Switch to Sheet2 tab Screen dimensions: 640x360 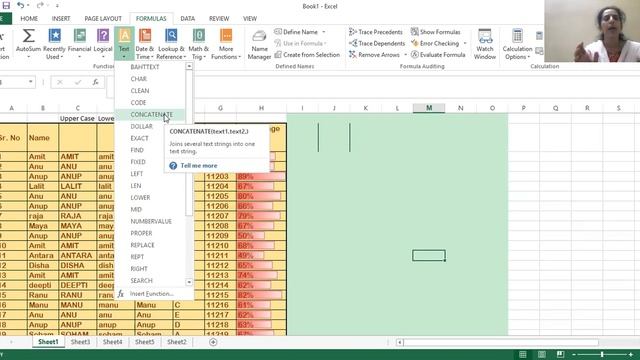pos(177,342)
